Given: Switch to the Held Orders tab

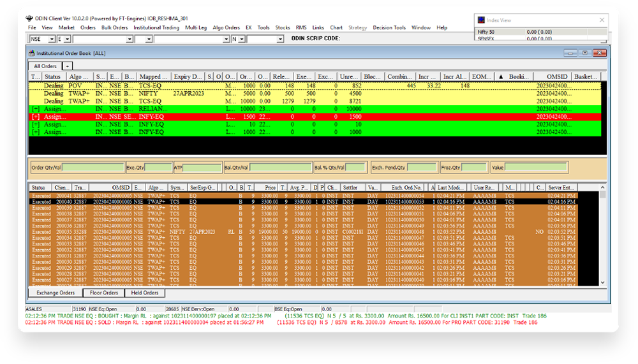Looking at the screenshot, I should coord(144,293).
